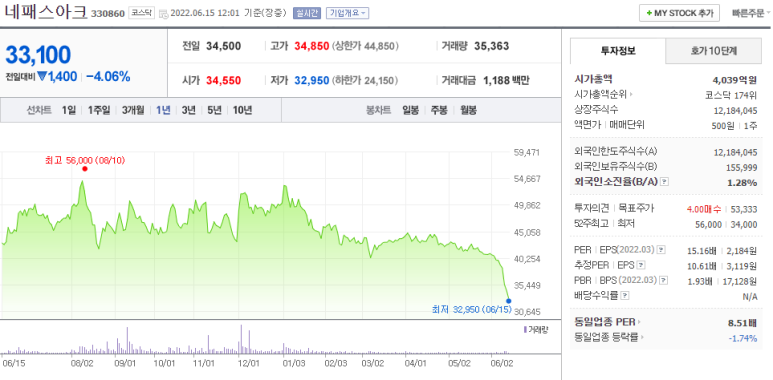This screenshot has width=773, height=380.
Task: Click the 59,471 price axis label
Action: (x=526, y=152)
